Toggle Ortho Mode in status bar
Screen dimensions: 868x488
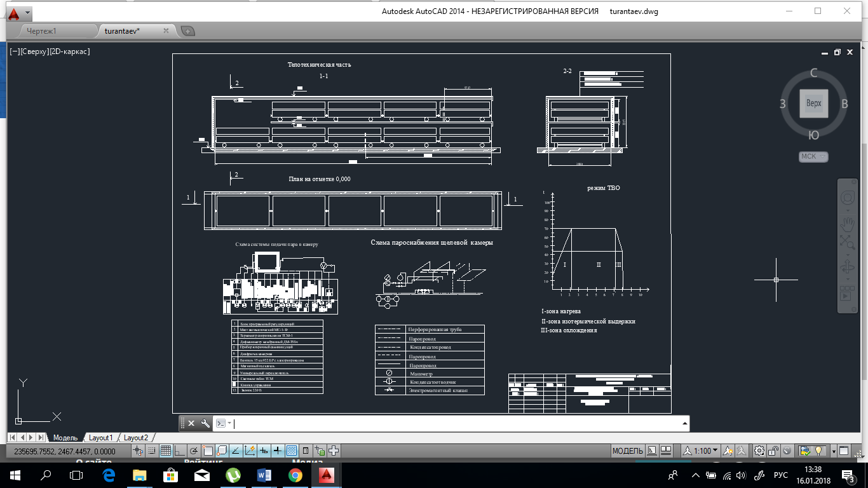(180, 451)
